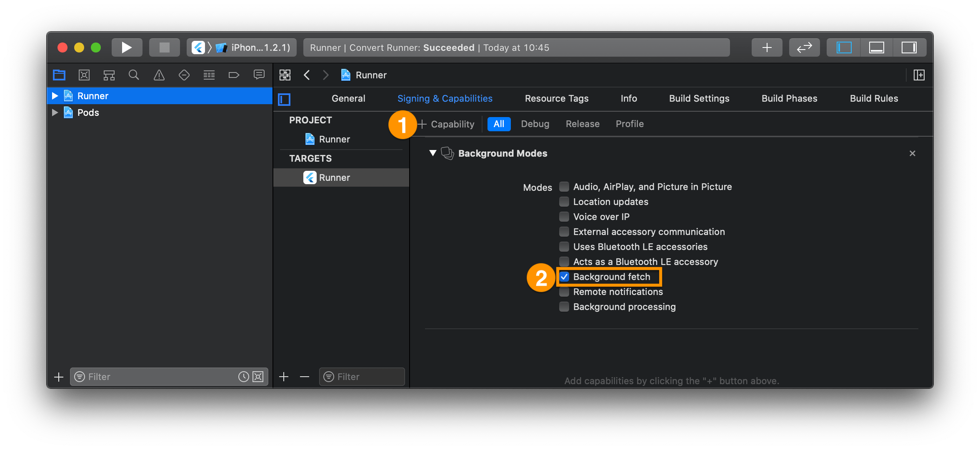980x450 pixels.
Task: Click the Stop button in toolbar
Action: point(164,47)
